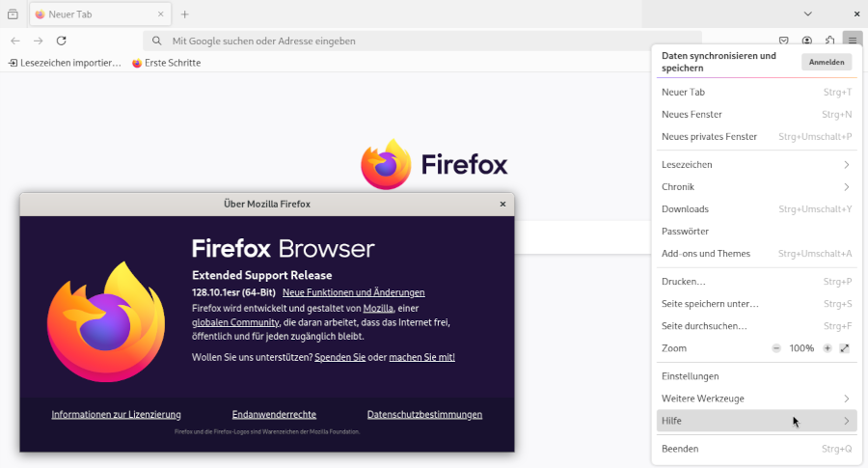This screenshot has height=468, width=868.
Task: Close the Neuer Tab tab
Action: (160, 14)
